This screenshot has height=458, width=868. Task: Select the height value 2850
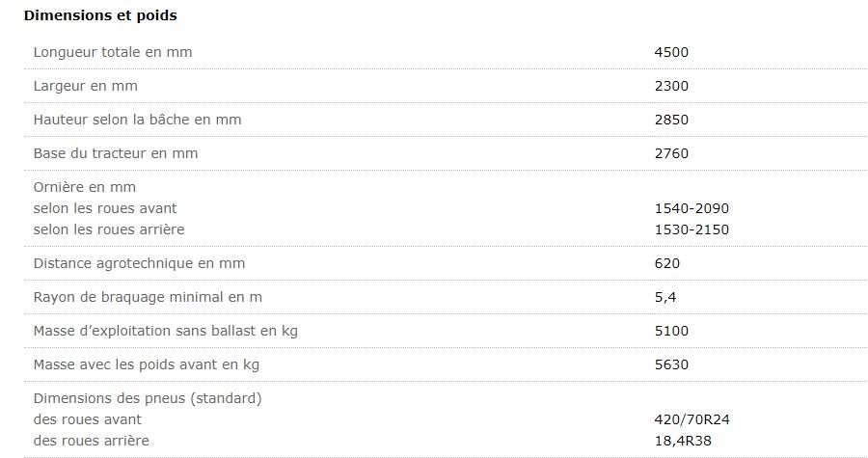[x=671, y=120]
